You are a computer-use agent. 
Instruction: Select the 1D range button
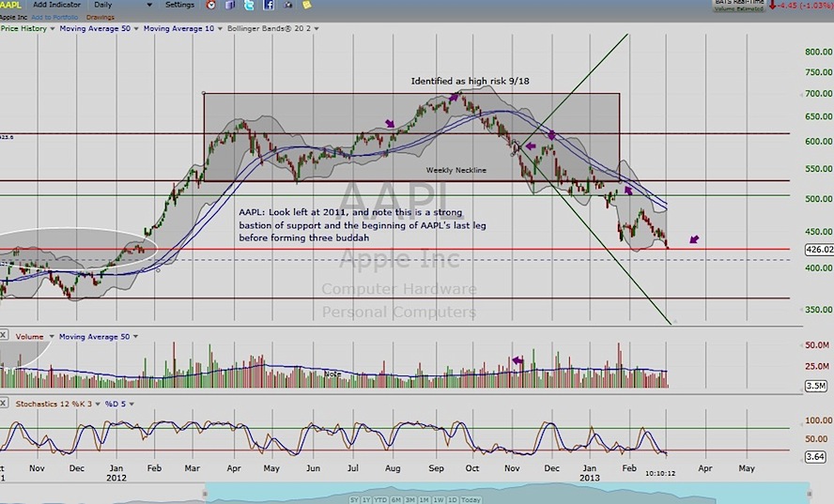[452, 499]
